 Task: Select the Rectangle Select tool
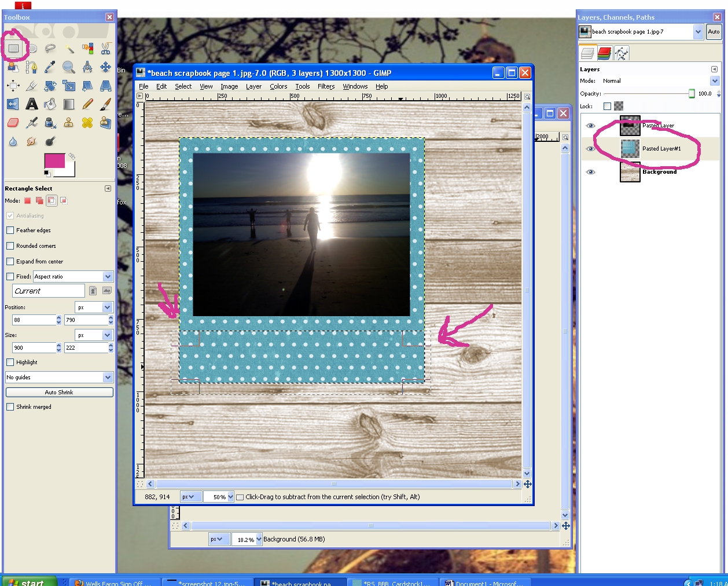coord(13,49)
